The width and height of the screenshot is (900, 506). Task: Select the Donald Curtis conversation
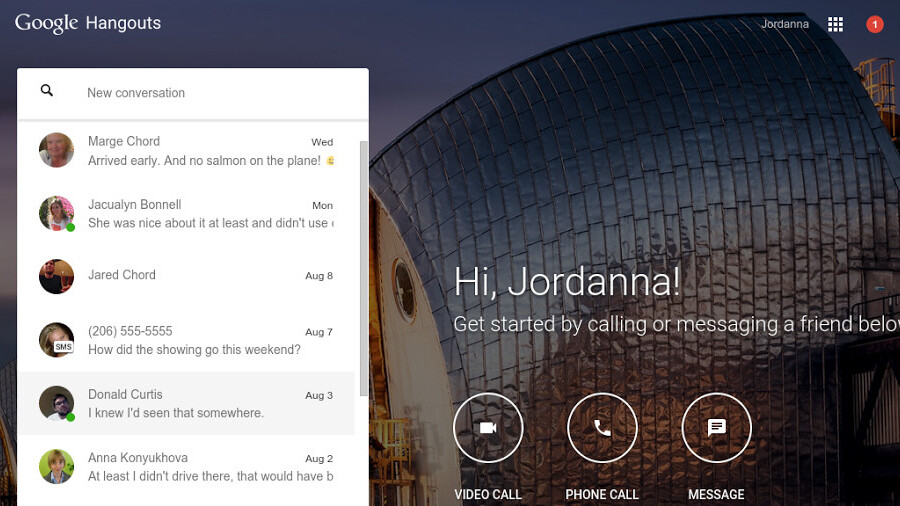200,403
